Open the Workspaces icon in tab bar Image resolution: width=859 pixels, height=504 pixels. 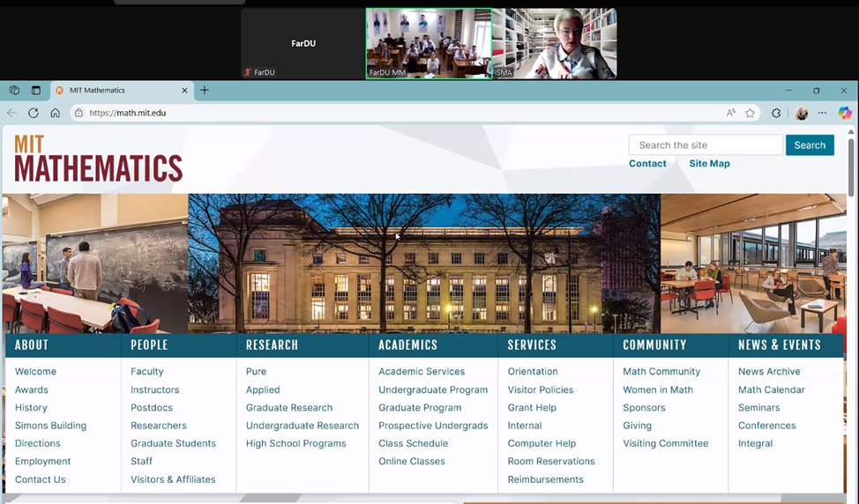coord(14,90)
